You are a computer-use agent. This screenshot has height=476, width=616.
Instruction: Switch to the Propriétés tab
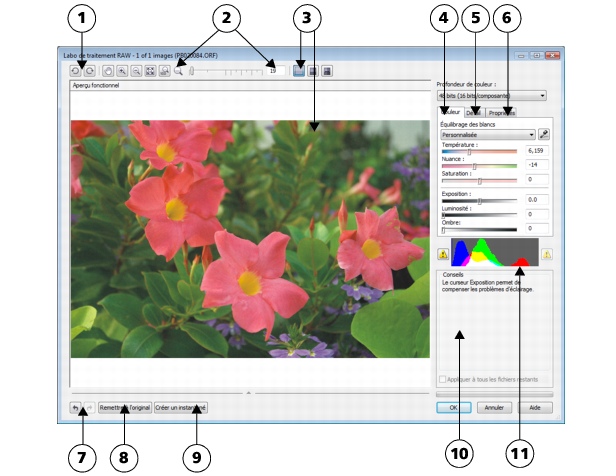click(x=501, y=113)
